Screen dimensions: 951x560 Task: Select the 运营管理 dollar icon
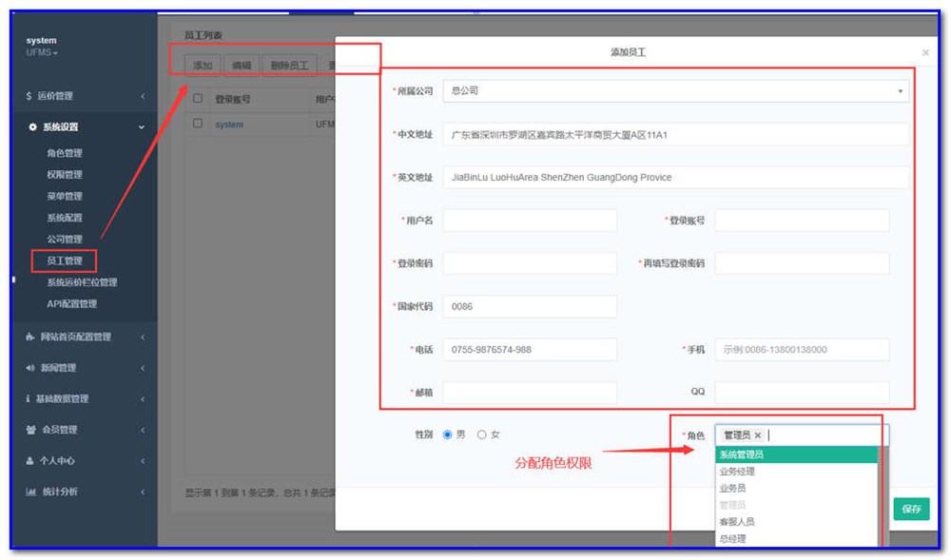point(29,95)
